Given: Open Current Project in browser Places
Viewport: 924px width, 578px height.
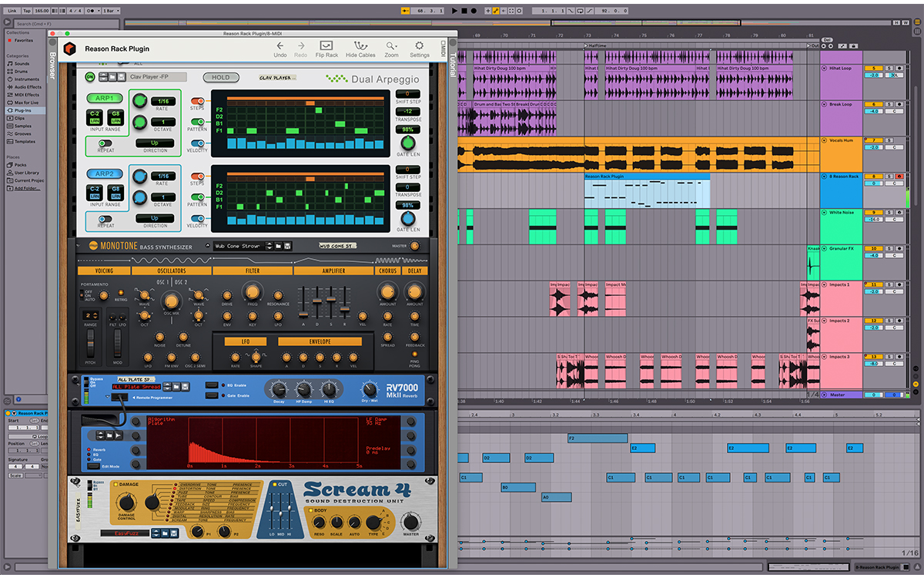Looking at the screenshot, I should [x=27, y=180].
